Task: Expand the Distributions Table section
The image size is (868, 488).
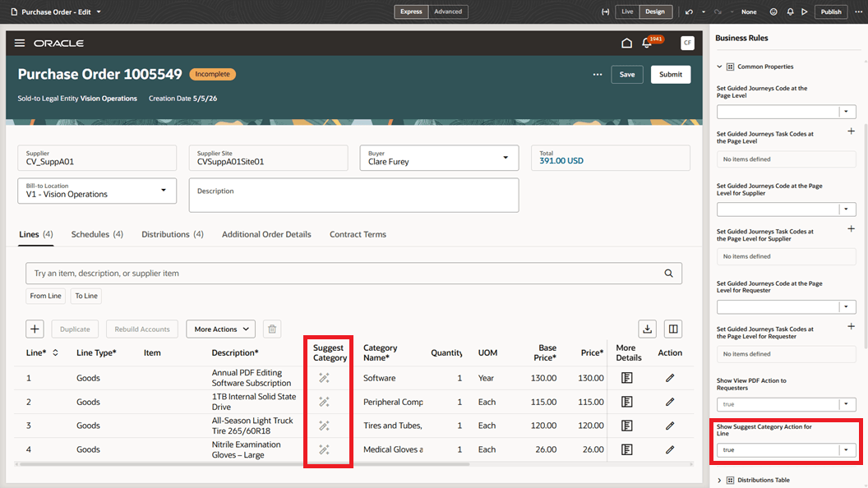Action: (720, 481)
